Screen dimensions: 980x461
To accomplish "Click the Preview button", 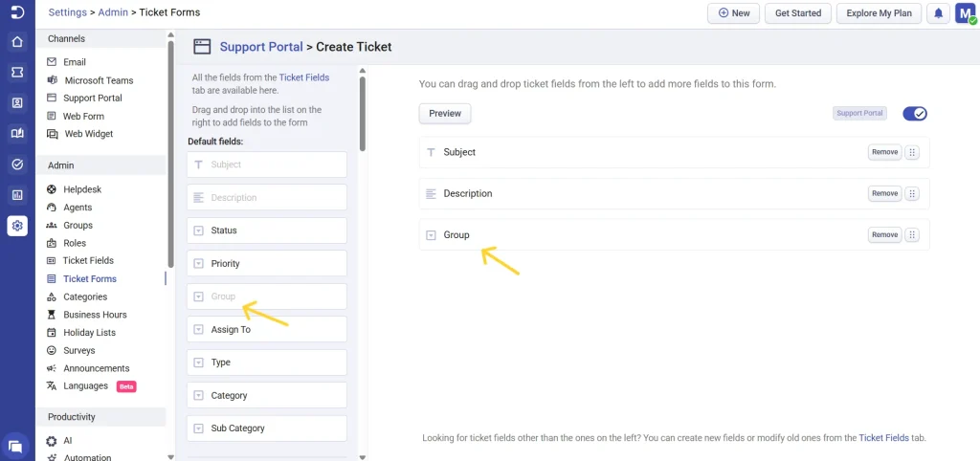I will [x=445, y=114].
